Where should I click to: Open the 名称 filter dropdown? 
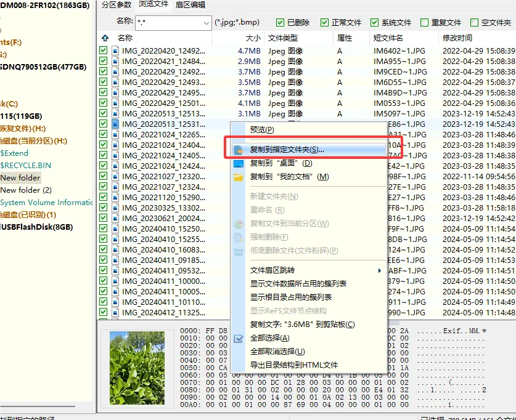tap(207, 23)
